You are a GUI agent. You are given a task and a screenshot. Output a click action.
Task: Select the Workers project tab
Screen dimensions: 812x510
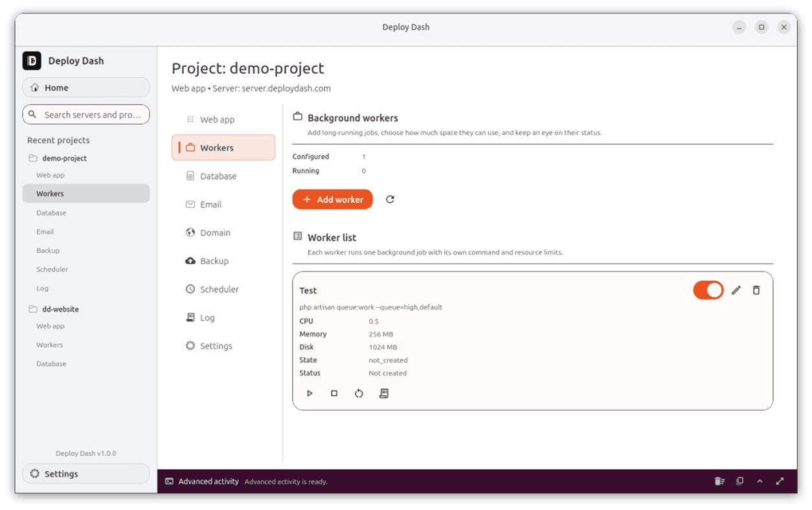point(223,148)
